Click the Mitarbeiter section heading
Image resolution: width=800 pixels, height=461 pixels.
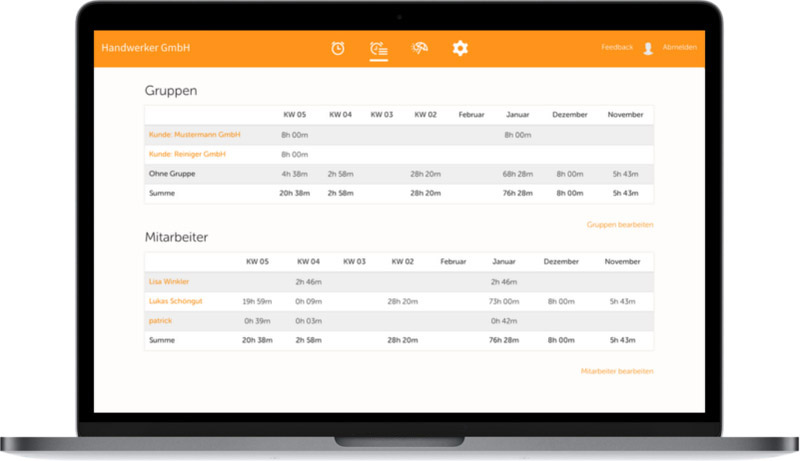tap(176, 237)
